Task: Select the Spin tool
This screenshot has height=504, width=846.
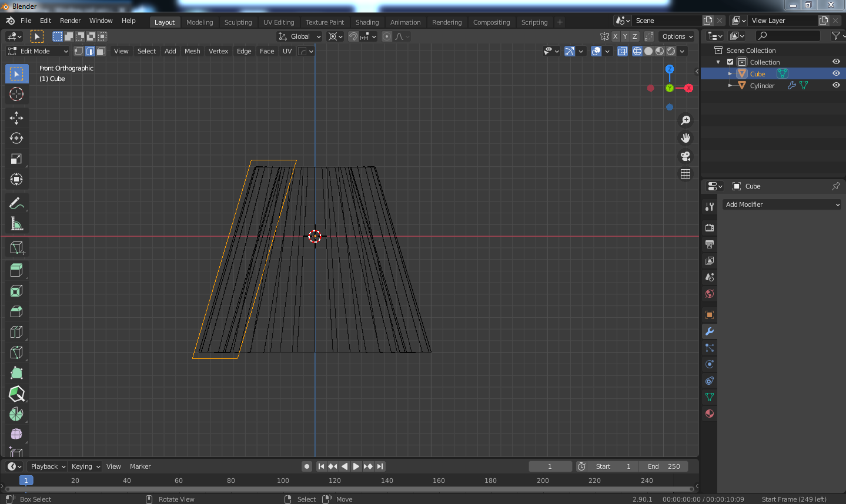Action: tap(16, 414)
